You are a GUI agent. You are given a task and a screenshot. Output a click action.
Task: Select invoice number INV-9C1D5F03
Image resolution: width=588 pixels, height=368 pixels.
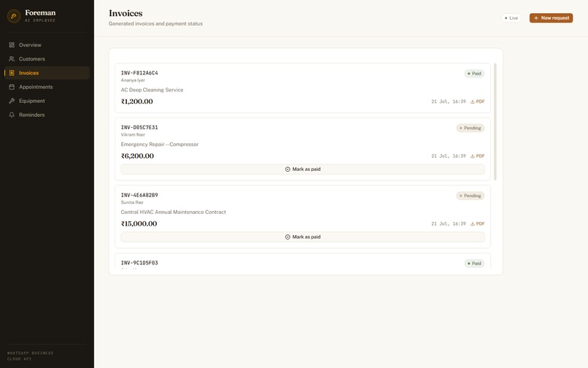pyautogui.click(x=139, y=262)
